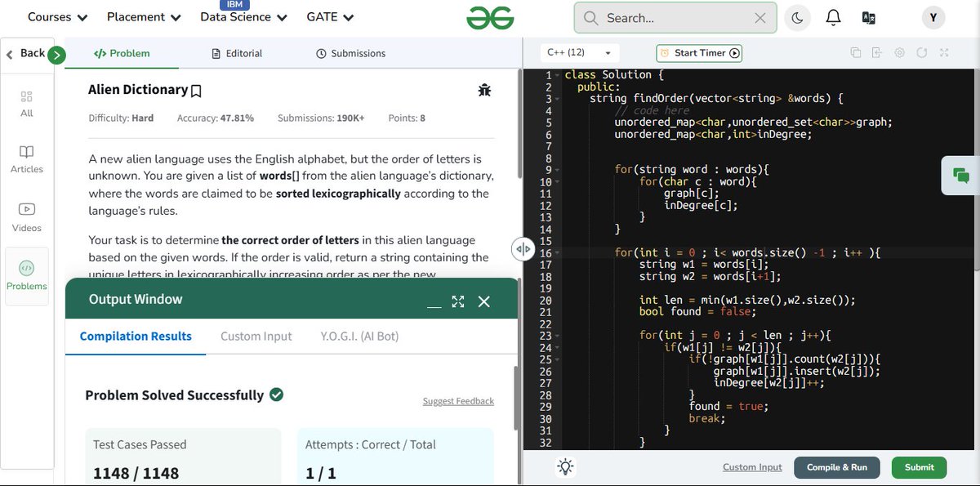Fold the for loop at line 9
Screen dimensions: 980x486
(x=556, y=170)
